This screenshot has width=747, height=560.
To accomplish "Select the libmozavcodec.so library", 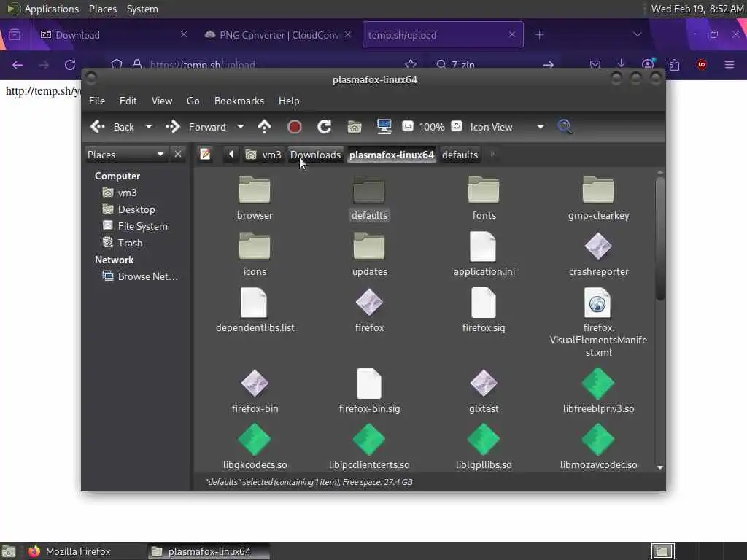I will tap(598, 447).
